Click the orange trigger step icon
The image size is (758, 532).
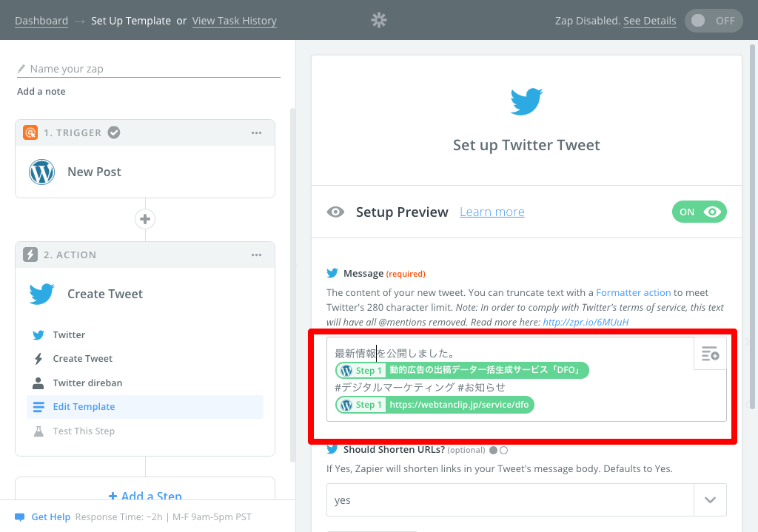coord(30,132)
